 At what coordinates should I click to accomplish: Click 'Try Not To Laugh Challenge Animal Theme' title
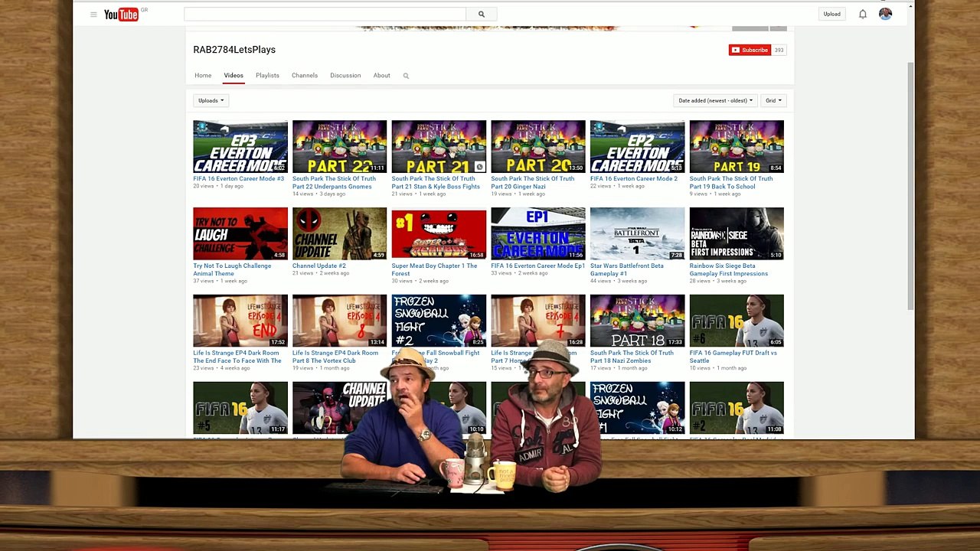point(232,270)
